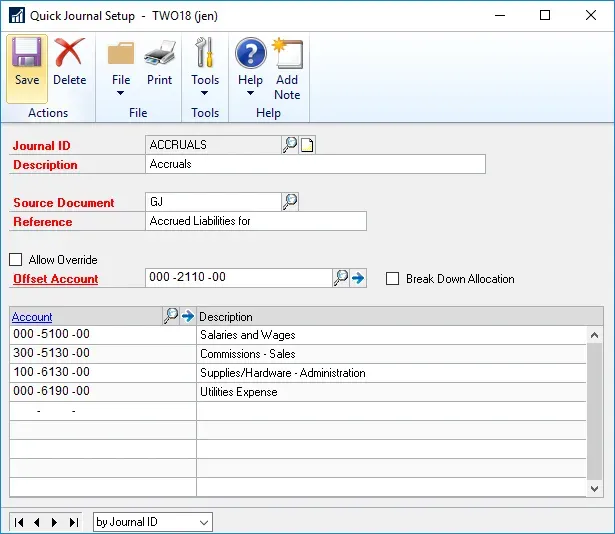The height and width of the screenshot is (534, 615).
Task: Click into the Reference text field
Action: pos(256,221)
